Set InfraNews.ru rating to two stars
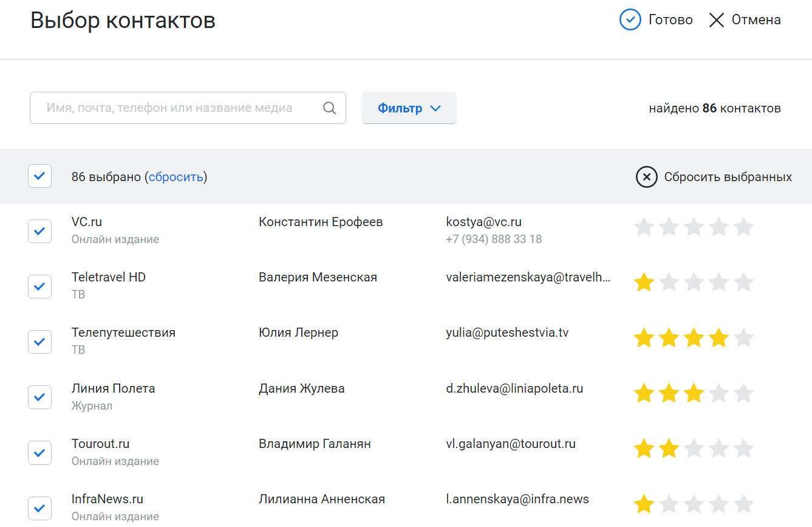 pos(669,505)
